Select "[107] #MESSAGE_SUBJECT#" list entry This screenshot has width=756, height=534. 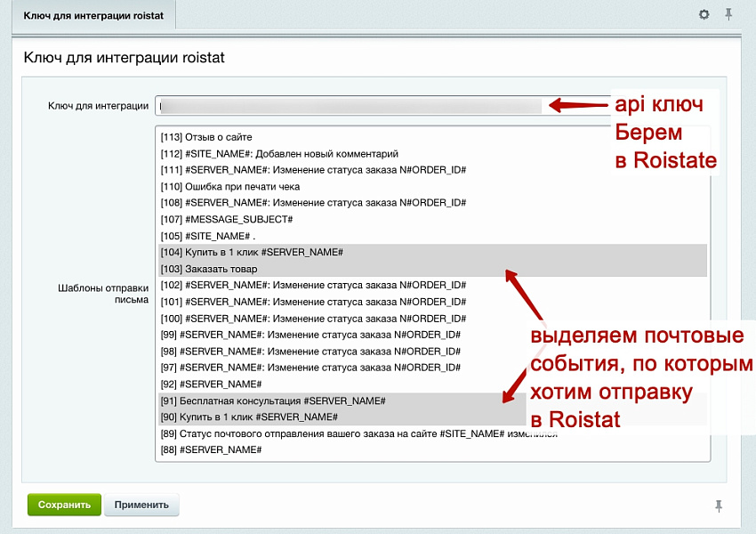click(227, 219)
